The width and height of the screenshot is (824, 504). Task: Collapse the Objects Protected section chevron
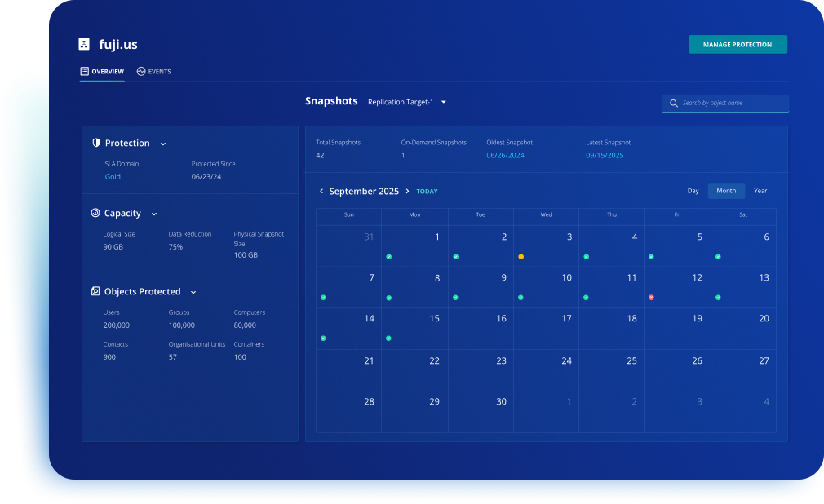coord(193,292)
